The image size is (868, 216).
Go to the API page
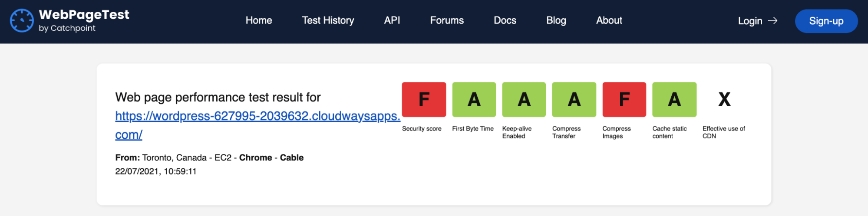pyautogui.click(x=392, y=20)
